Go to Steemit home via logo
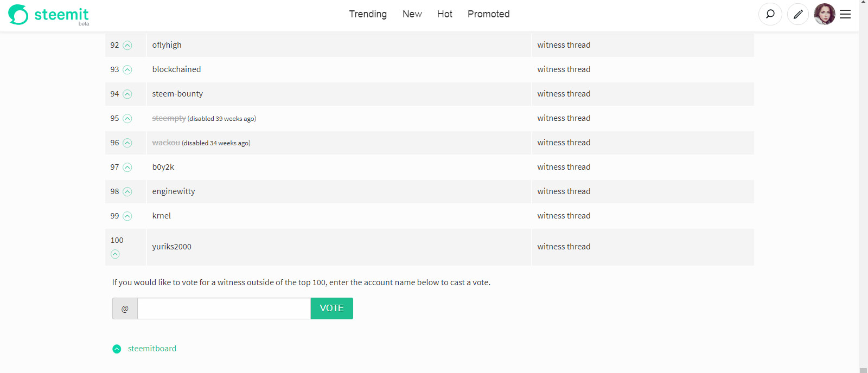The height and width of the screenshot is (373, 868). 49,15
